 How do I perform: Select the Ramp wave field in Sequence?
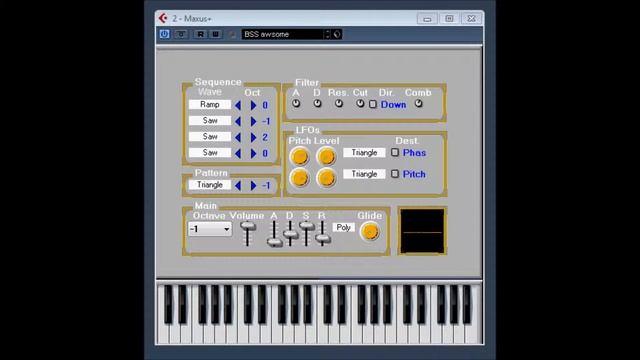[210, 104]
